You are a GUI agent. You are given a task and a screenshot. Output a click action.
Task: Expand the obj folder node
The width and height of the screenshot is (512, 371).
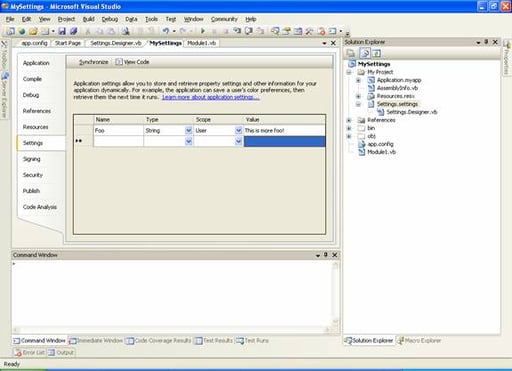tap(349, 136)
